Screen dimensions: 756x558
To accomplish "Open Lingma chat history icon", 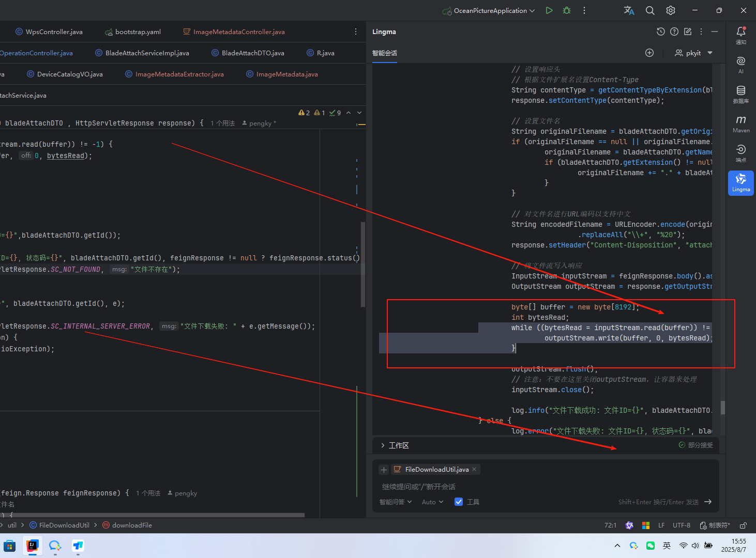I will point(661,32).
